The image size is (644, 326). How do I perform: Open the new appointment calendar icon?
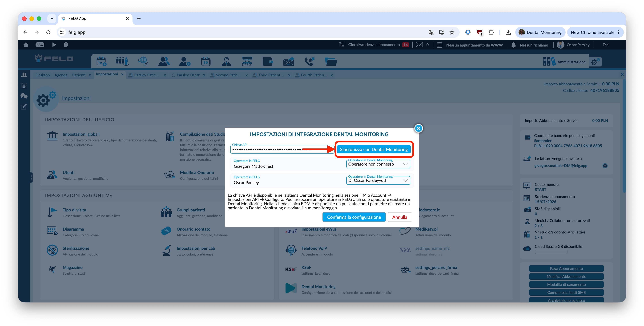(x=101, y=61)
